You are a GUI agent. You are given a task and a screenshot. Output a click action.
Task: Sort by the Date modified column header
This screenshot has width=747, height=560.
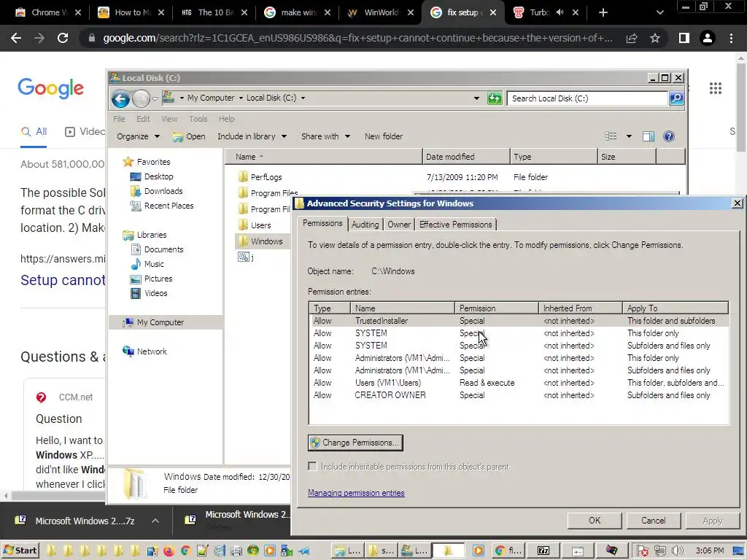[x=466, y=157]
